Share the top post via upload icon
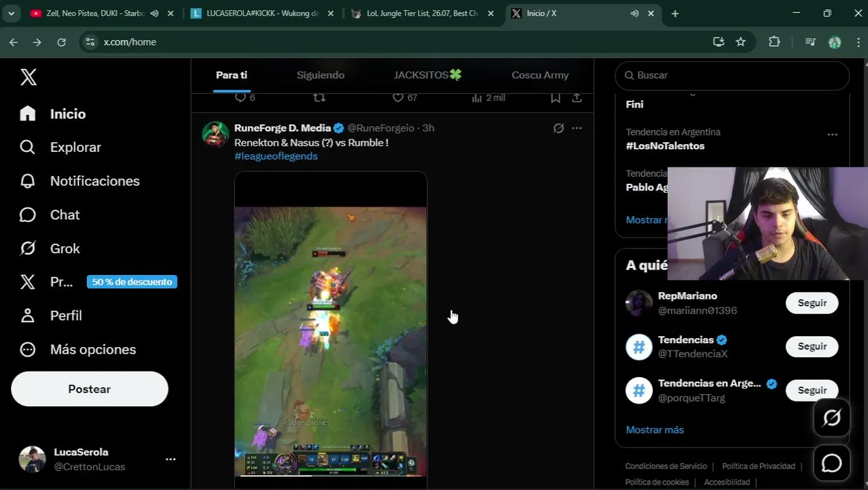The image size is (868, 490). [x=577, y=97]
